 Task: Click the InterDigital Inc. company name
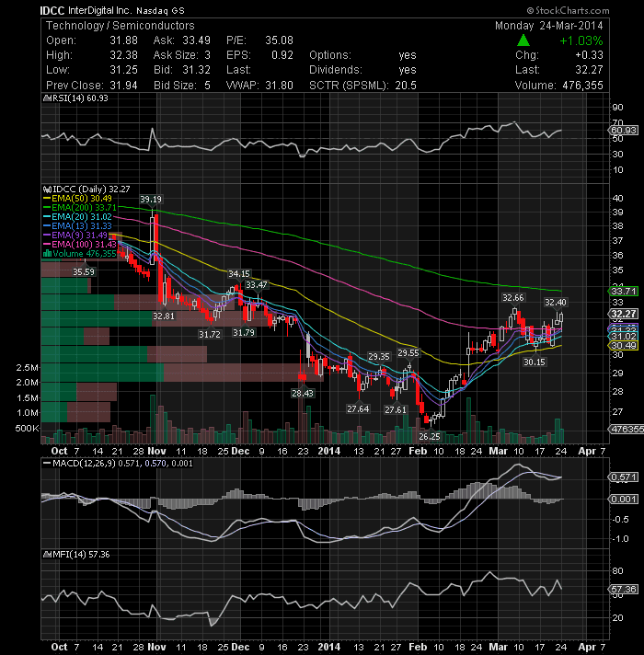[x=99, y=11]
